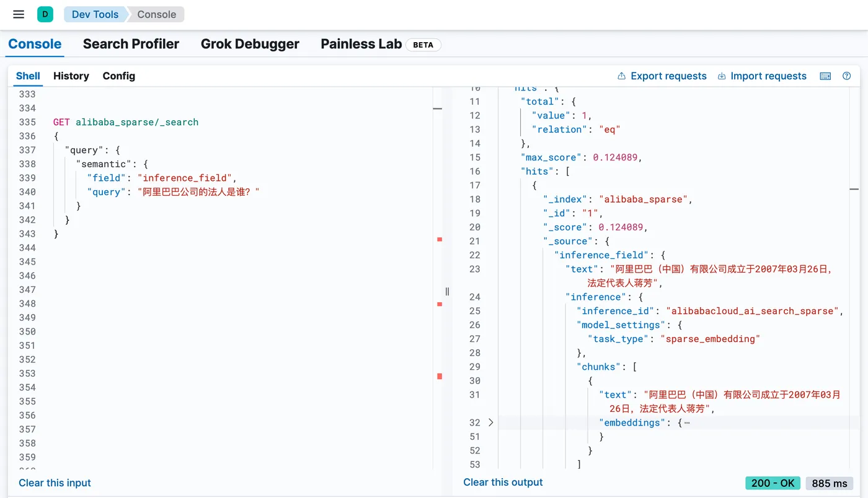Click the GET alibaba_sparse/_search request line
868x498 pixels.
(126, 122)
